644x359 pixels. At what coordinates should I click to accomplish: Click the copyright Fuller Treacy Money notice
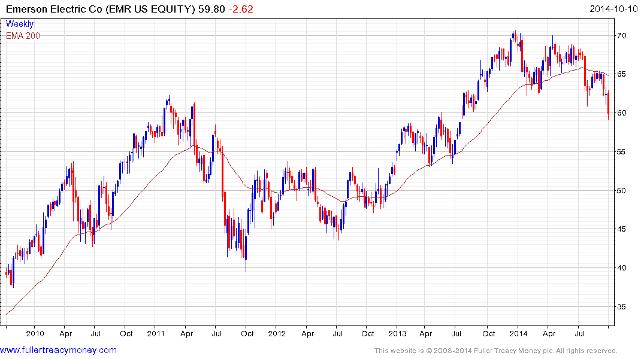(x=496, y=351)
